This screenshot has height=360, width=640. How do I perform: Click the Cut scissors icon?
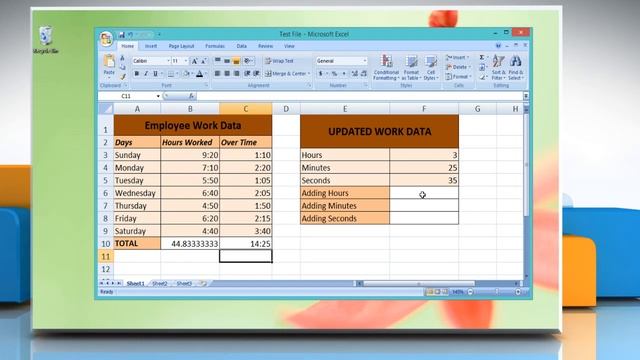click(x=122, y=58)
